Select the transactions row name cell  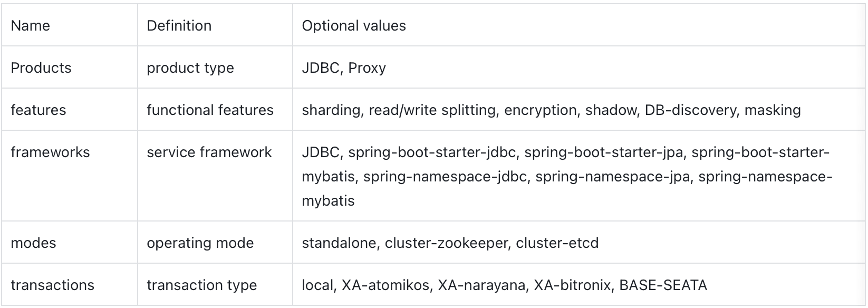coord(69,285)
